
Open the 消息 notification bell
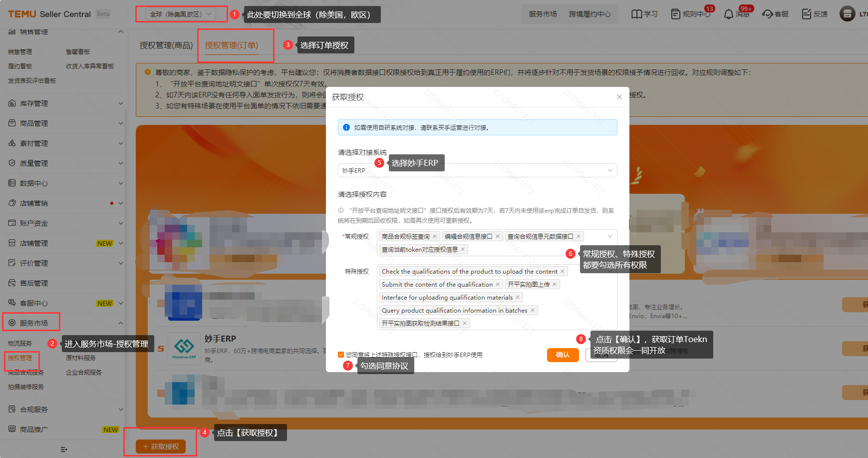(737, 14)
